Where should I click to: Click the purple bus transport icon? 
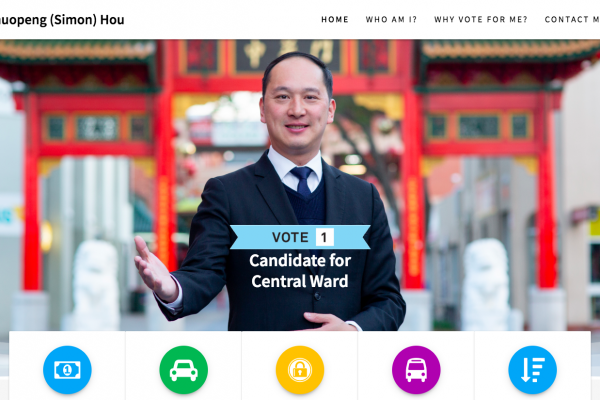click(416, 370)
